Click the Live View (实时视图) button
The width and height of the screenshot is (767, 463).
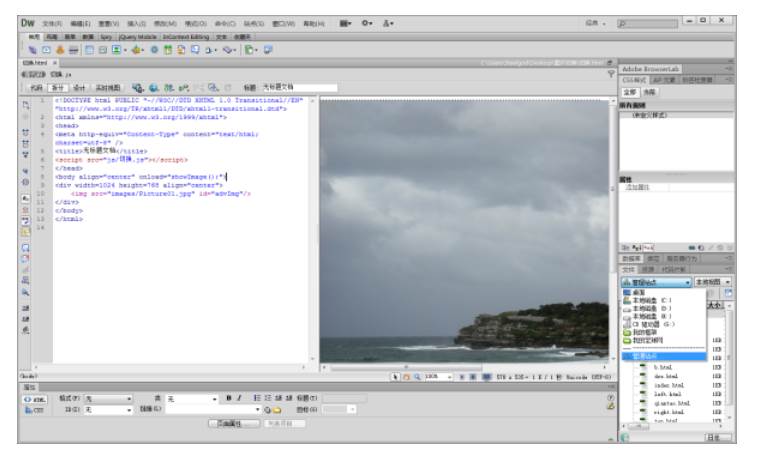tap(108, 88)
